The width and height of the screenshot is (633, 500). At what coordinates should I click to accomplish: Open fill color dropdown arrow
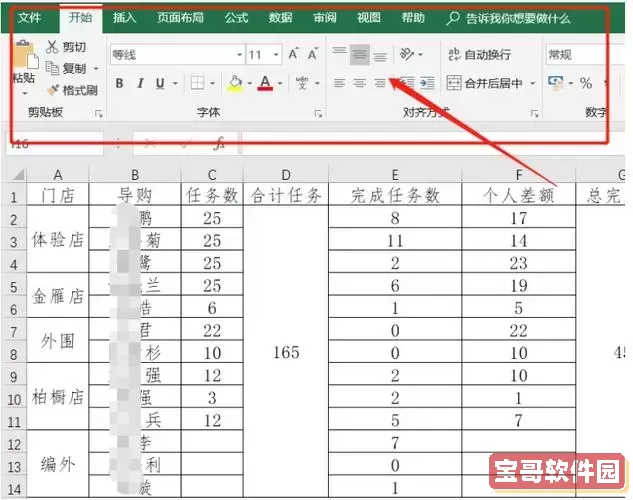pyautogui.click(x=249, y=84)
